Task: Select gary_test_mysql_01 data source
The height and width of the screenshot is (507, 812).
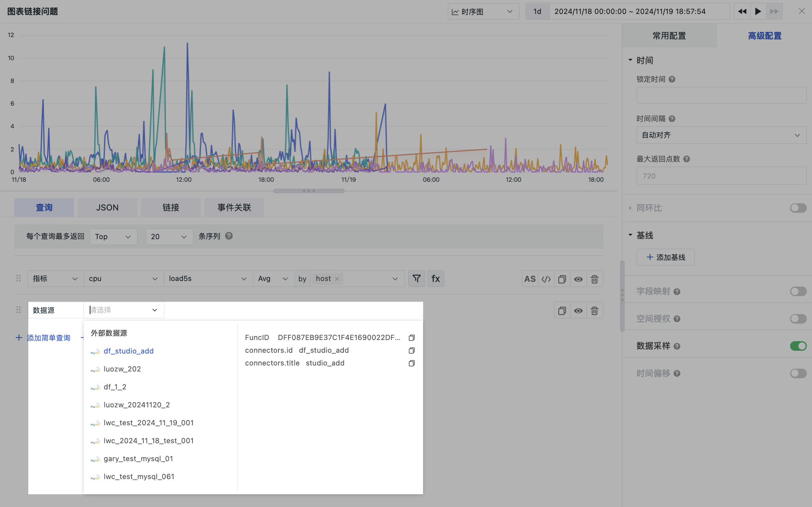Action: point(138,459)
